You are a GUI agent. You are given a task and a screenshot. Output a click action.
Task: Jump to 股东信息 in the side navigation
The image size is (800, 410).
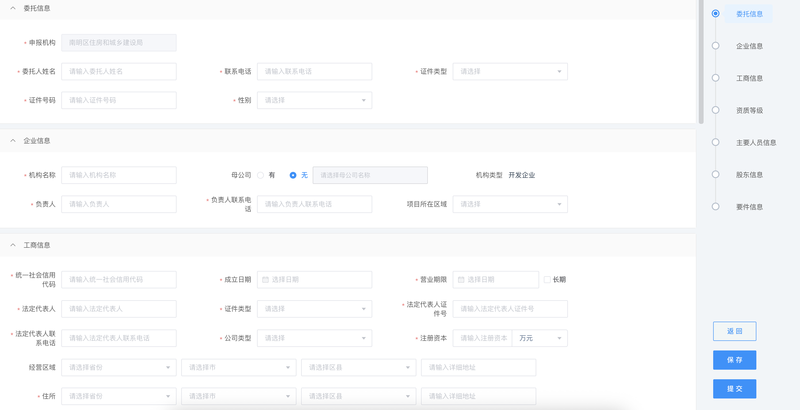(749, 174)
